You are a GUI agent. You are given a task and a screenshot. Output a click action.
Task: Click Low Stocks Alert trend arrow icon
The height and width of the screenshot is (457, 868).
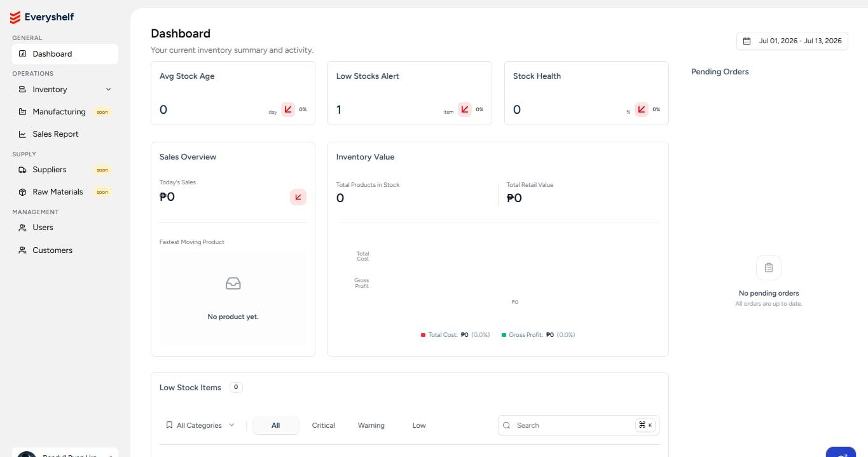465,109
